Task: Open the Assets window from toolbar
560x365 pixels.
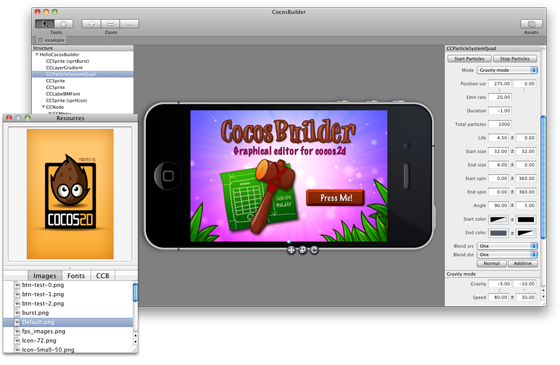Action: point(531,24)
